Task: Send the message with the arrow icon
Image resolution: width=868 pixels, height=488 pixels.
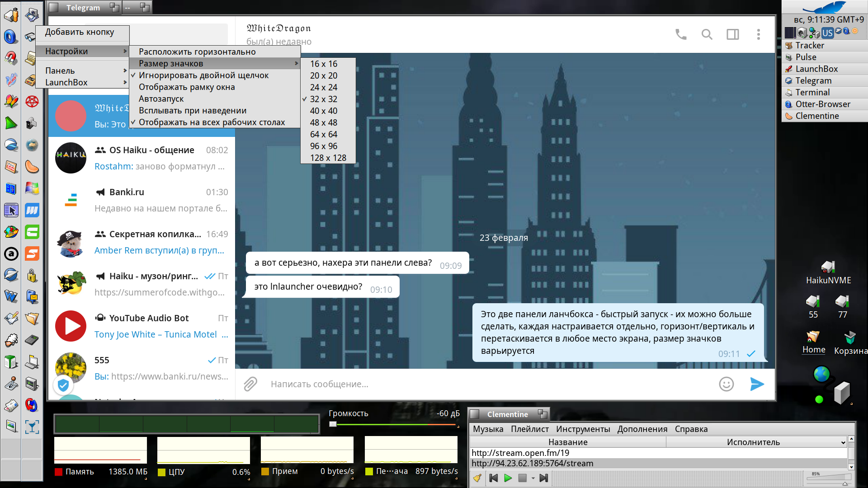Action: pos(757,384)
